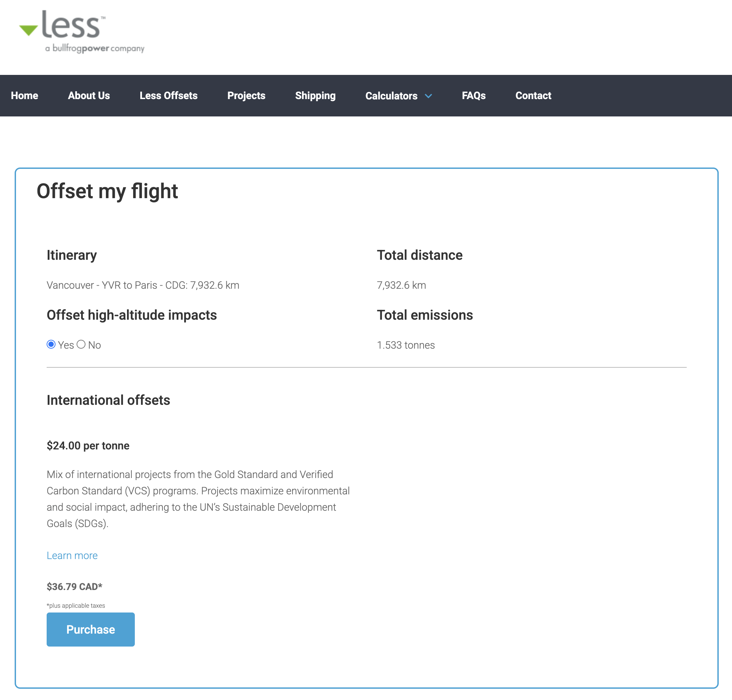The image size is (732, 700).
Task: Click the Less logo
Action: (82, 32)
